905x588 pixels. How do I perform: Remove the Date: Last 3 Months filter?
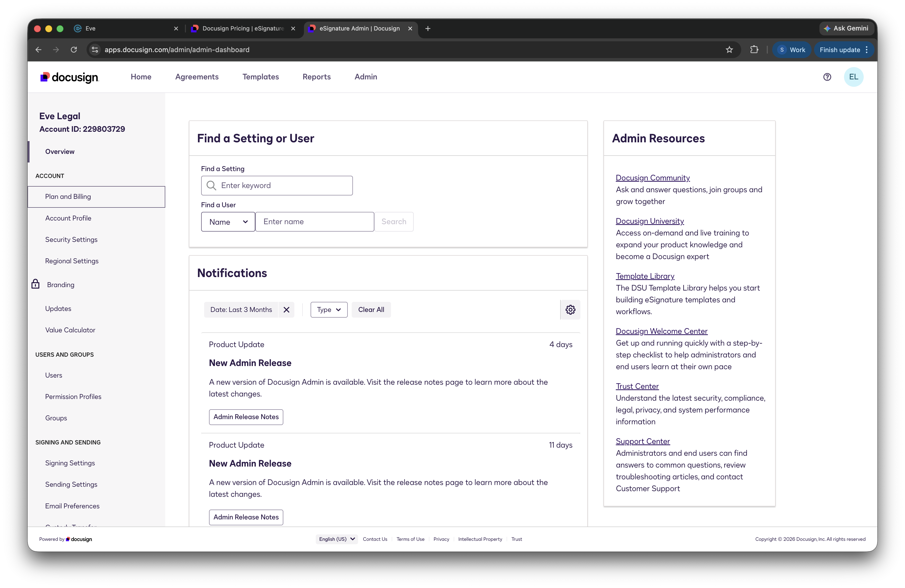click(x=286, y=310)
